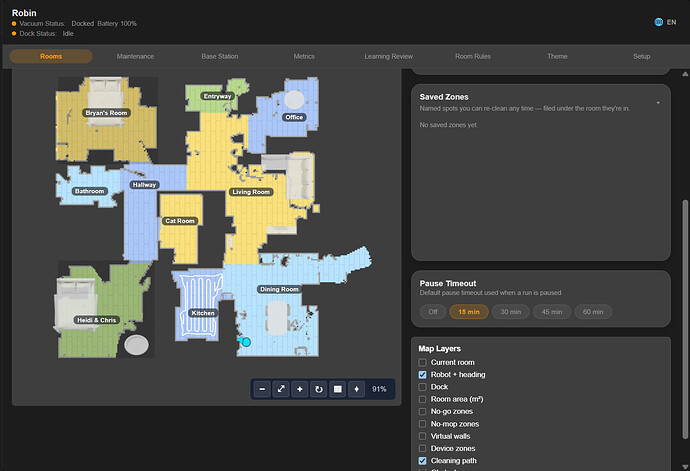This screenshot has height=471, width=690.
Task: Open the Learning Review tab
Action: (389, 56)
